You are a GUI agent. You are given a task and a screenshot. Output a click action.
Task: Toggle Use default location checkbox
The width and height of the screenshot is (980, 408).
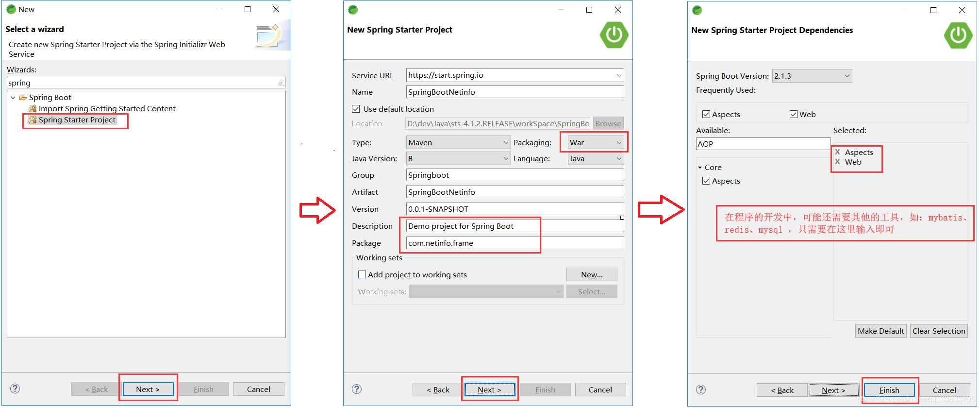(356, 109)
